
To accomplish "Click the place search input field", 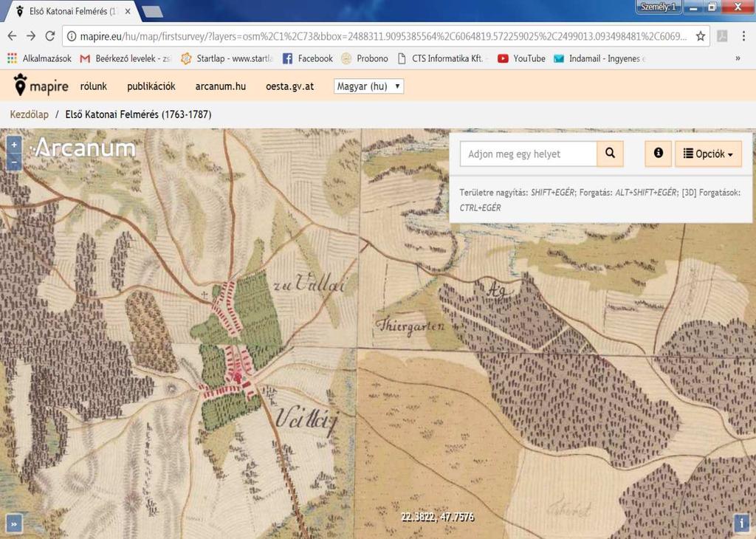I will pyautogui.click(x=529, y=154).
